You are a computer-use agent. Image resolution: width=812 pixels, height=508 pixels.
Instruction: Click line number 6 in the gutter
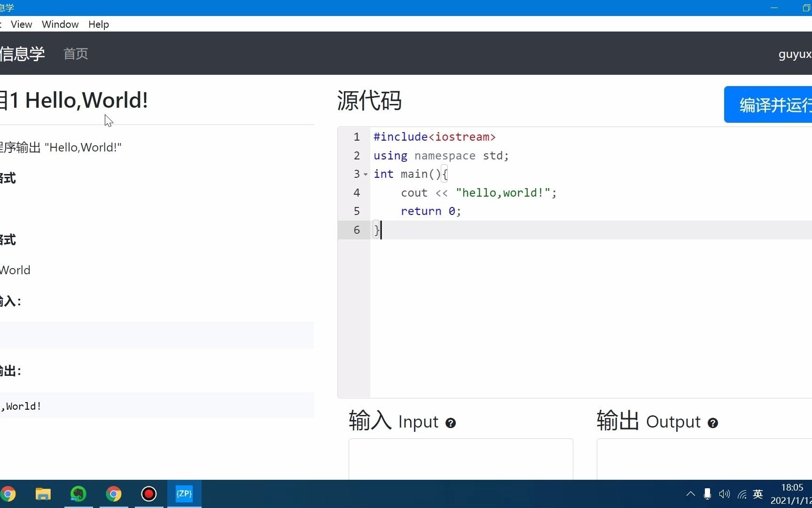(x=357, y=230)
